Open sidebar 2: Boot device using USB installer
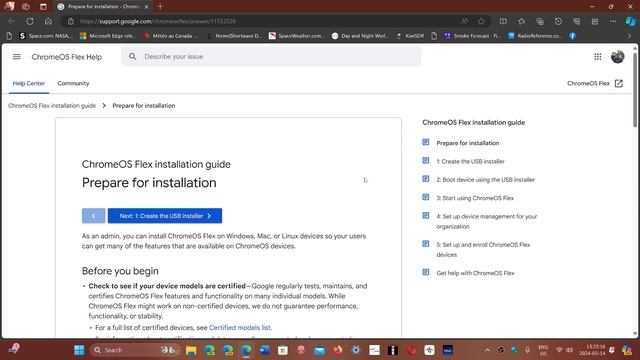Viewport: 640px width, 360px height. (x=485, y=180)
